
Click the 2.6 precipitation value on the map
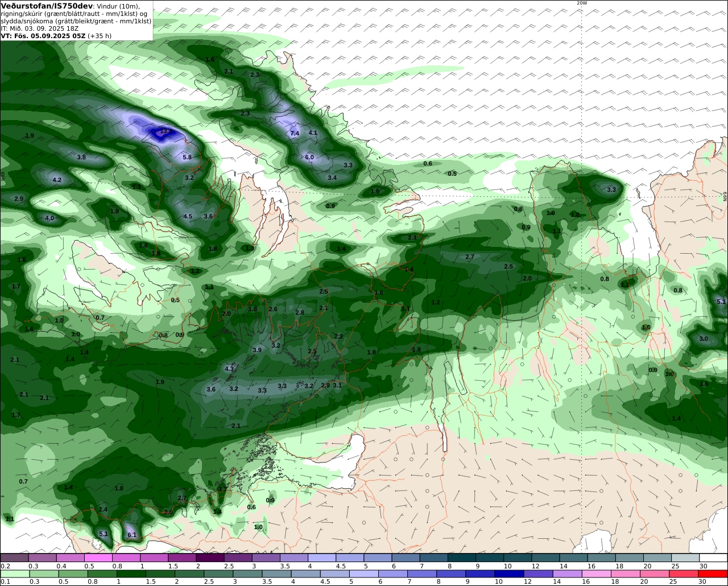coord(273,309)
